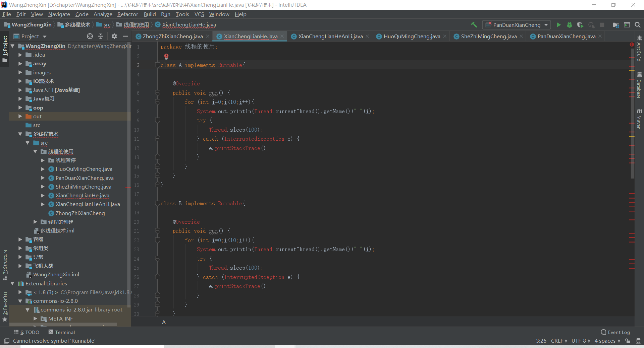Image resolution: width=644 pixels, height=348 pixels.
Task: Collapse all in Project panel
Action: [x=101, y=36]
